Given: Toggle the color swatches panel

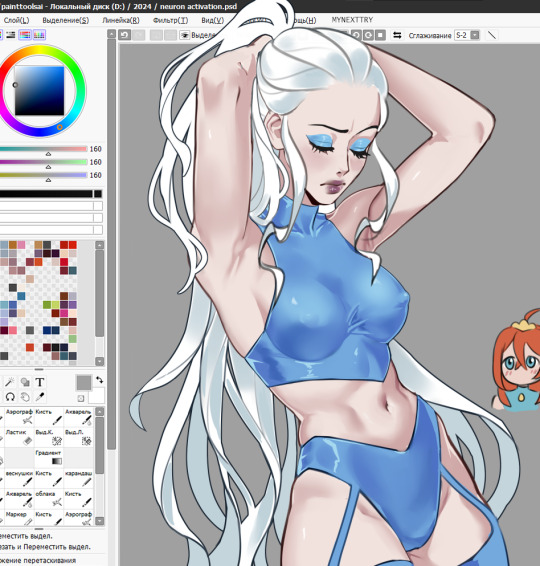Looking at the screenshot, I should [39, 35].
